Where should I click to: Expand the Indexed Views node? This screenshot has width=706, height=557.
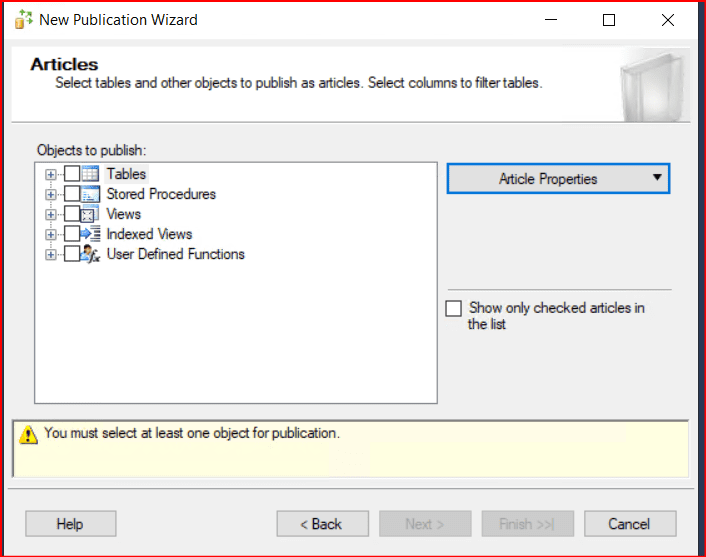click(50, 234)
